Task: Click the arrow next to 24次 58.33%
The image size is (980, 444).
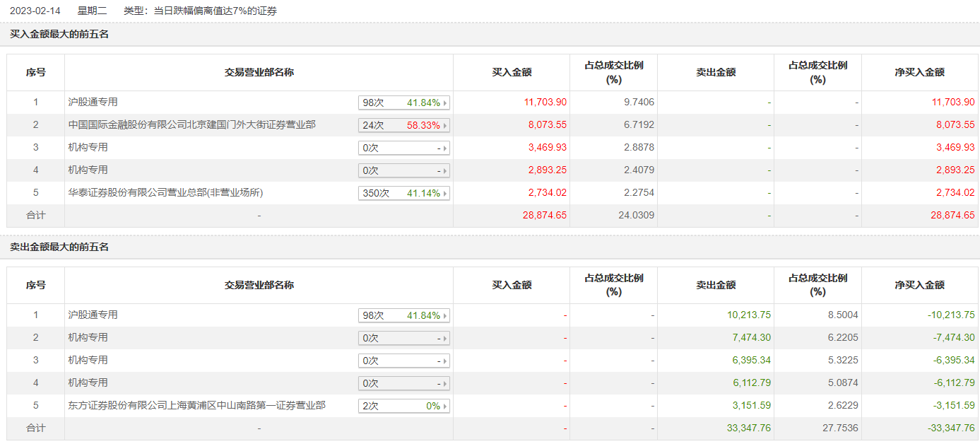Action: click(445, 126)
